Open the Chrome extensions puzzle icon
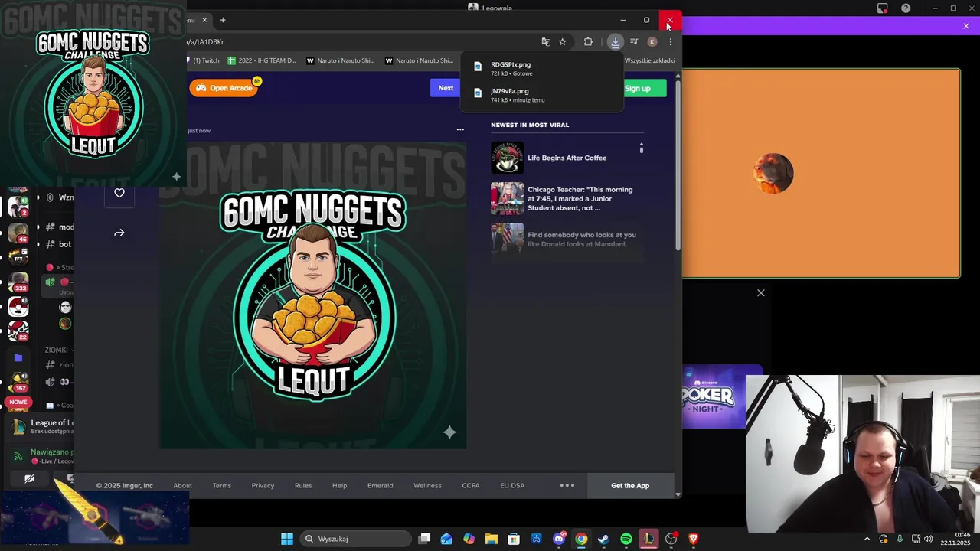Viewport: 980px width, 551px height. (588, 42)
